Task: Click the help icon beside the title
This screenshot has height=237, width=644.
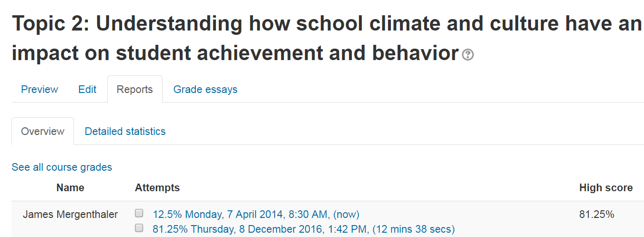Action: tap(468, 55)
